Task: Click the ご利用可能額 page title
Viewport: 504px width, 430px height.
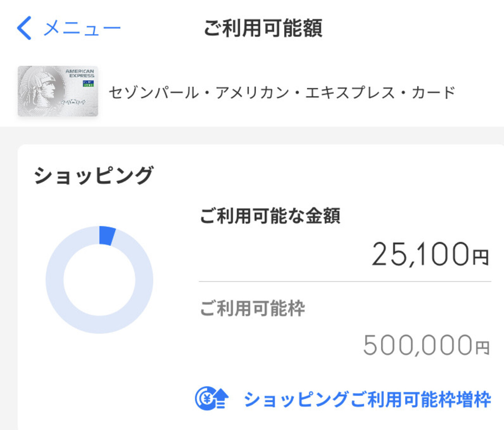Action: pyautogui.click(x=263, y=28)
